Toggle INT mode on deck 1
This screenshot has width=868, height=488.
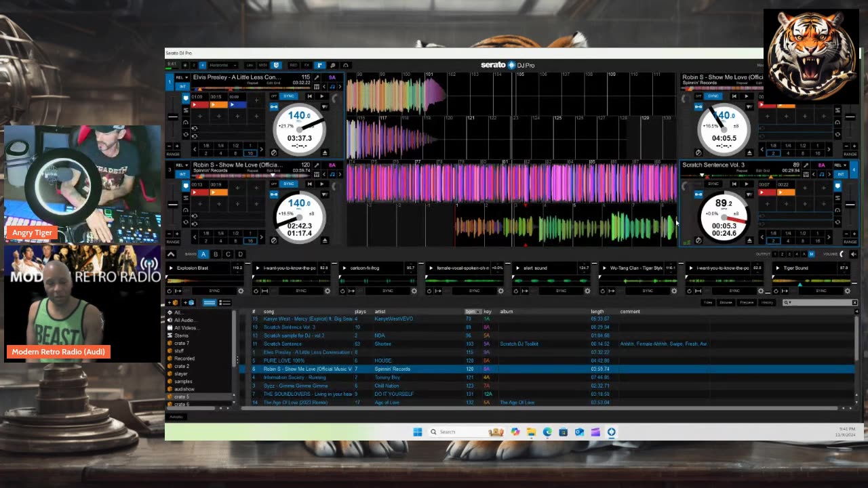pos(182,87)
